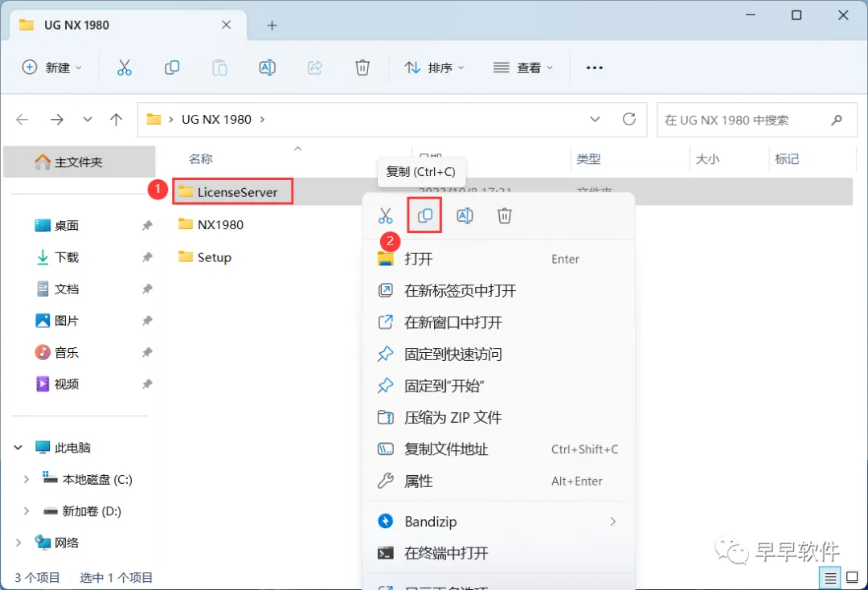Go up one folder level with the up arrow
Screen dimensions: 868x590
click(x=116, y=120)
